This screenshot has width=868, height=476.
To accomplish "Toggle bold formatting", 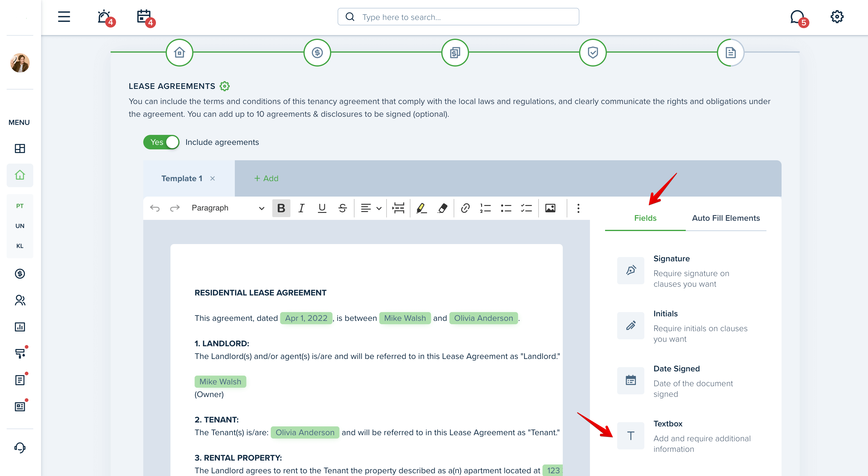I will pyautogui.click(x=281, y=208).
